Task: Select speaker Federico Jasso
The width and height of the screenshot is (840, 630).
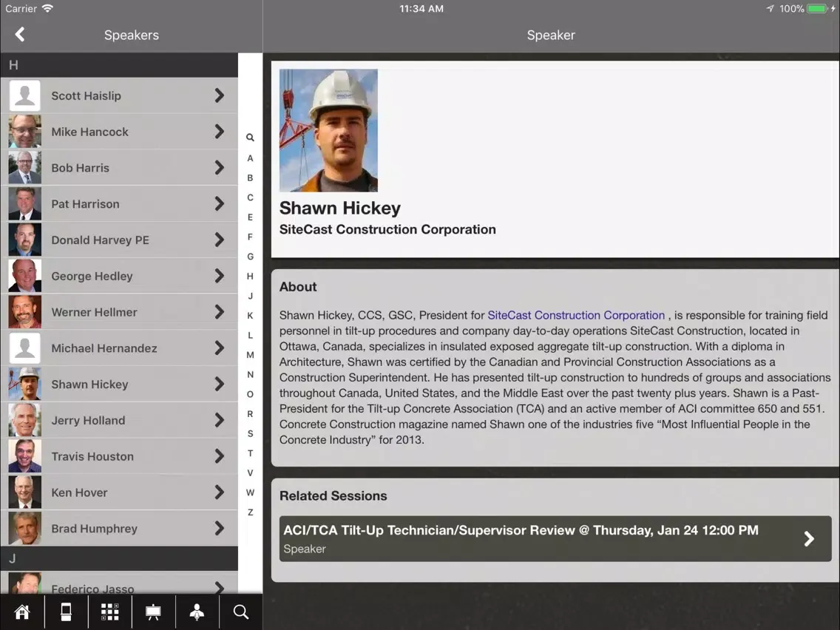Action: pos(119,583)
